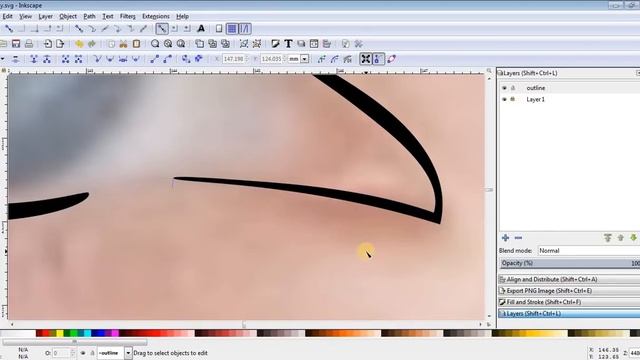Add a new layer with plus button
The image size is (640, 360).
coord(505,238)
